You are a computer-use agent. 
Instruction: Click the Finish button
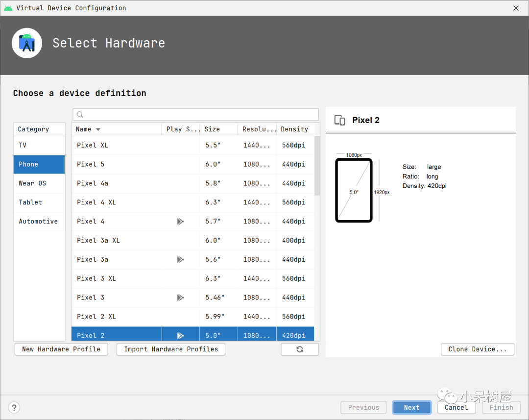[x=501, y=408]
